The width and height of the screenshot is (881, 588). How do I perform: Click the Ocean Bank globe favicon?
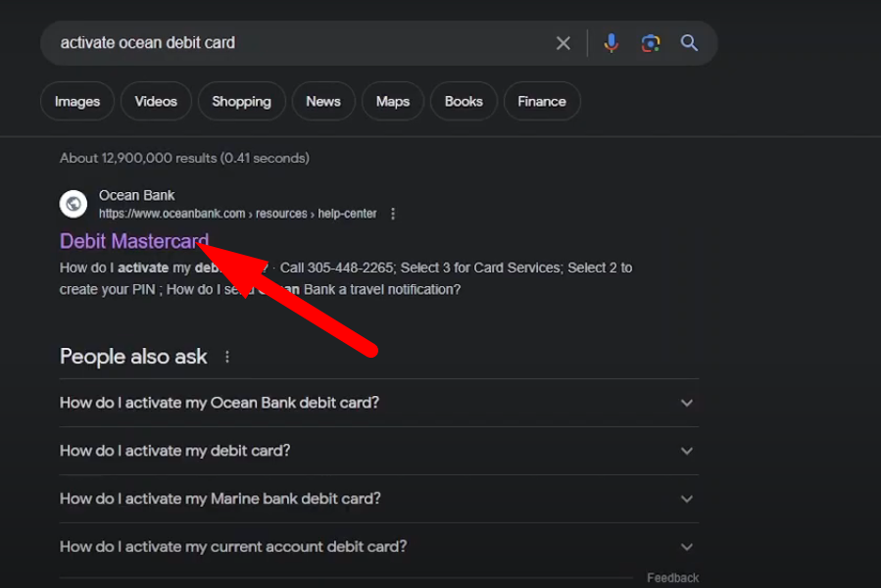(73, 204)
